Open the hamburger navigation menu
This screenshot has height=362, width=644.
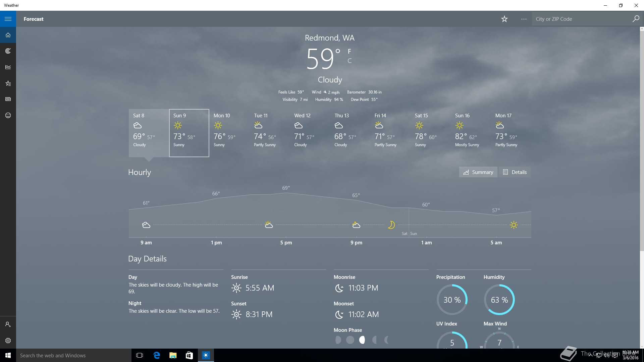click(8, 19)
